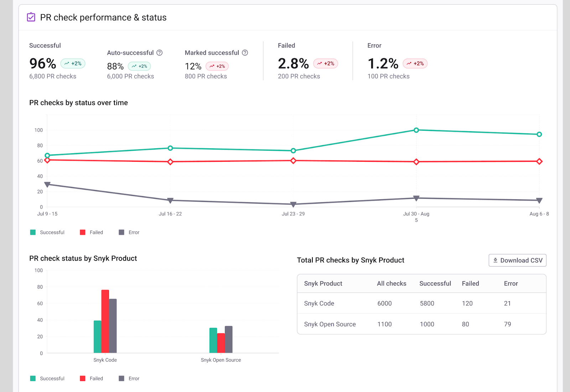Toggle Successful series in bar chart legend

coord(48,378)
